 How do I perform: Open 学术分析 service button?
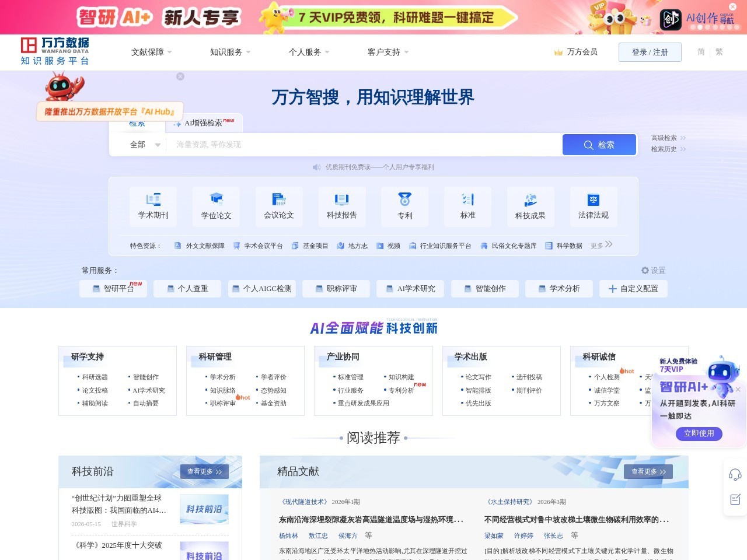pos(559,289)
